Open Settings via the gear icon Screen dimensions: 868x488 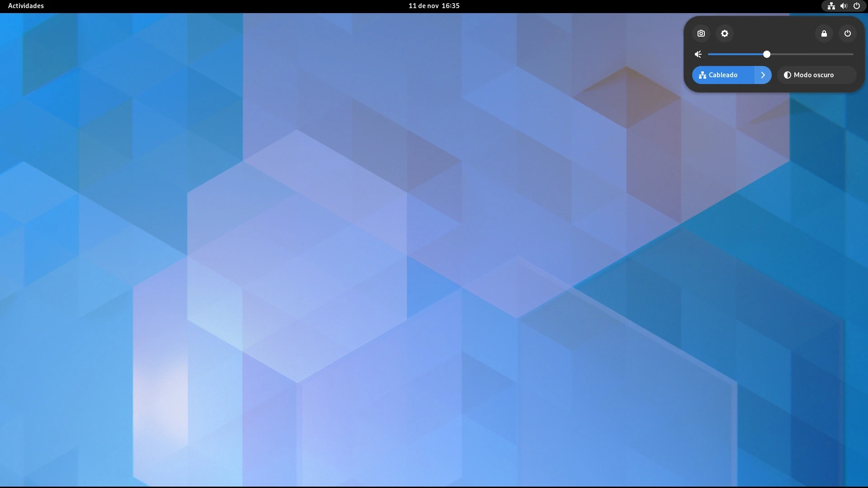pyautogui.click(x=725, y=33)
